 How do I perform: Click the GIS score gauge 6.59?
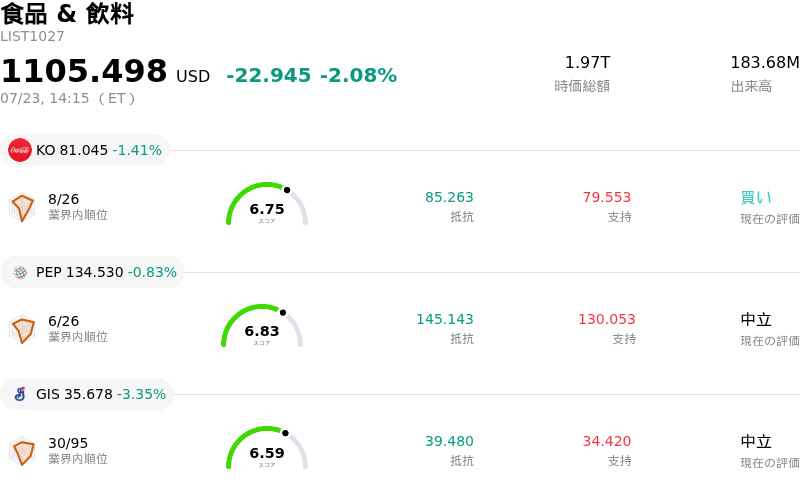pos(267,448)
